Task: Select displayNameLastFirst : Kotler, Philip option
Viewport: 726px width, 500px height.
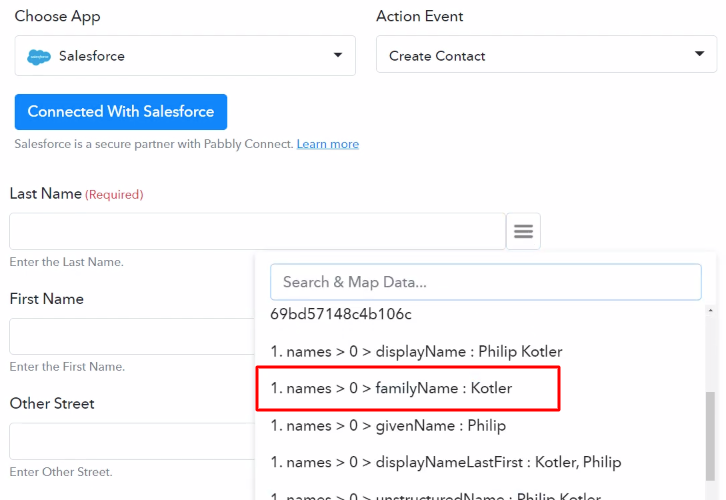Action: [446, 462]
